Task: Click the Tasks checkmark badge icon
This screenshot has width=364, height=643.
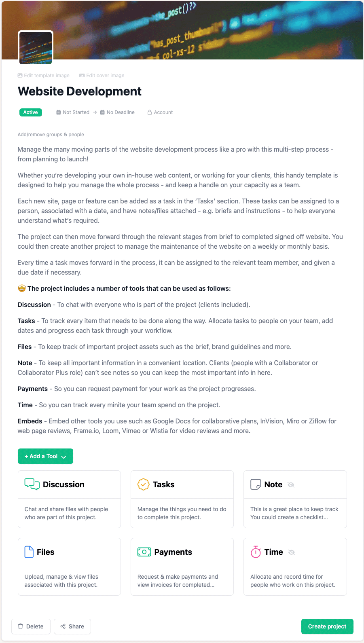Action: coord(144,484)
